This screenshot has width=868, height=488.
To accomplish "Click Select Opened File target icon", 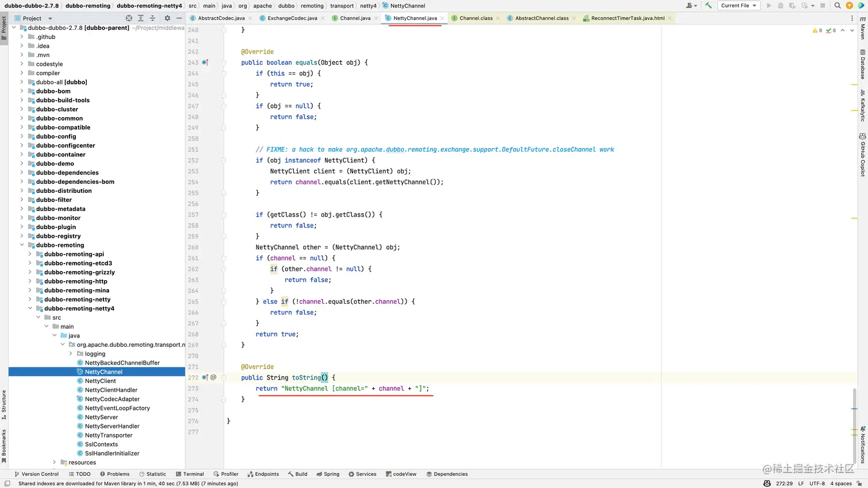I will [129, 18].
